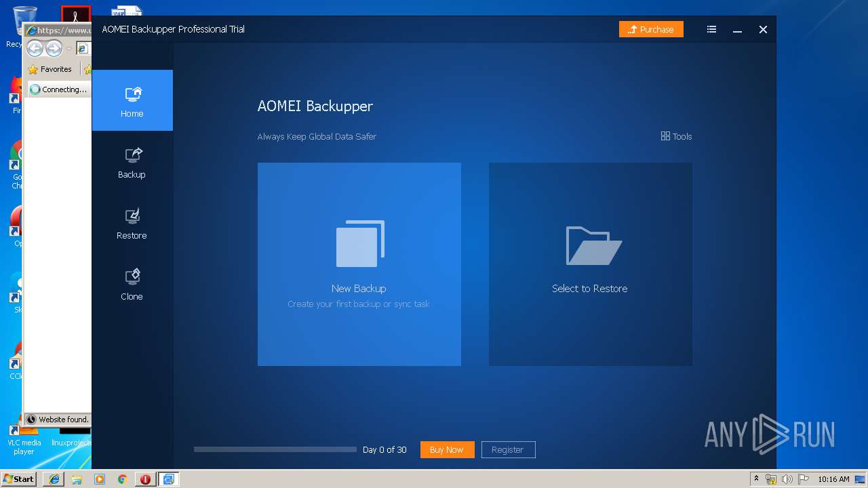Click the trial days progress bar
This screenshot has height=488, width=868.
click(x=275, y=449)
